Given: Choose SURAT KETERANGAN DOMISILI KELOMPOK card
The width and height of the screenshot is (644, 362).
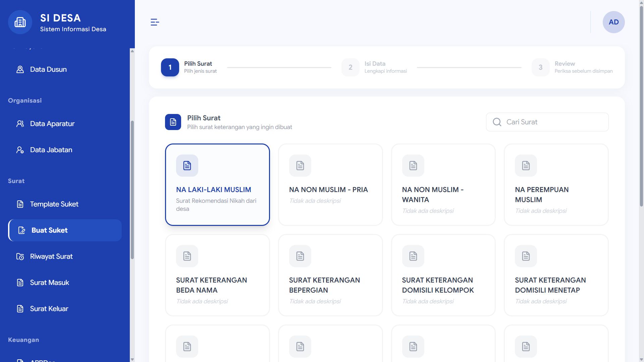Looking at the screenshot, I should pos(443,275).
